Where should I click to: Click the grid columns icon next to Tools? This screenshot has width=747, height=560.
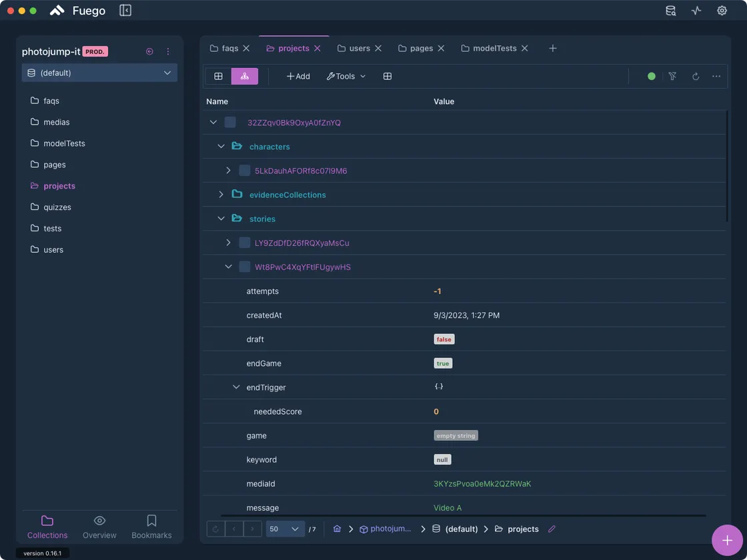coord(388,76)
